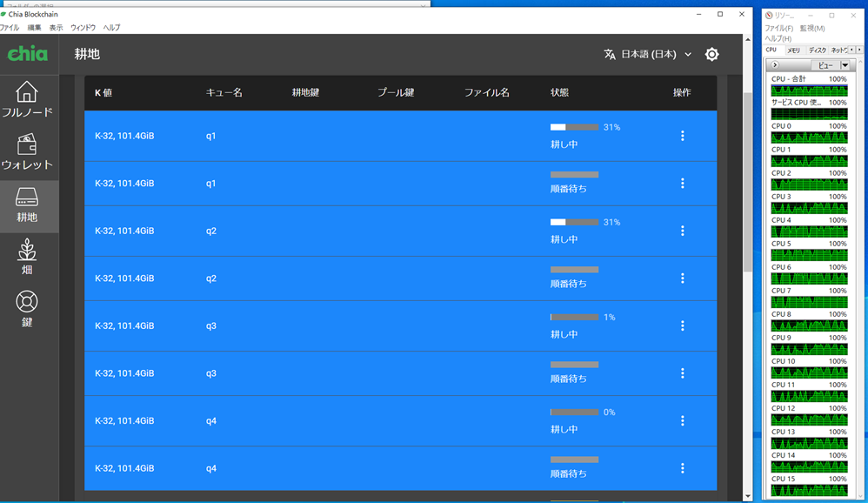Switch to the メモリ tab in Resource Monitor
Screen dimensions: 868x503
coord(794,50)
